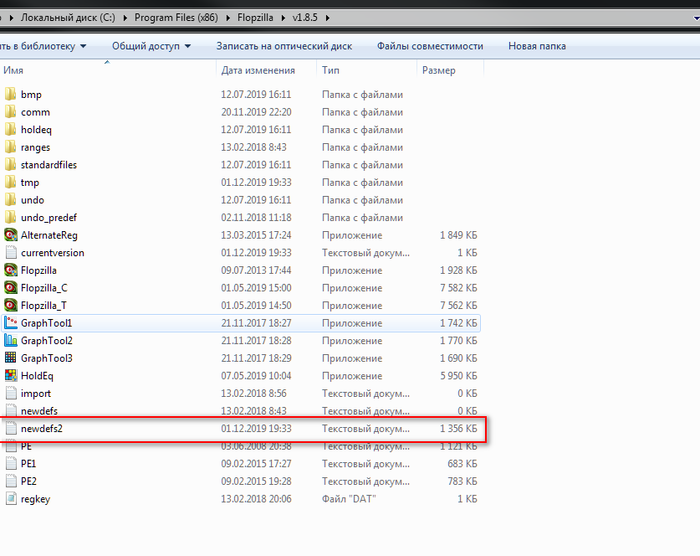This screenshot has width=700, height=556.
Task: Click 'Файлы совместимости' toolbar button
Action: (x=430, y=46)
